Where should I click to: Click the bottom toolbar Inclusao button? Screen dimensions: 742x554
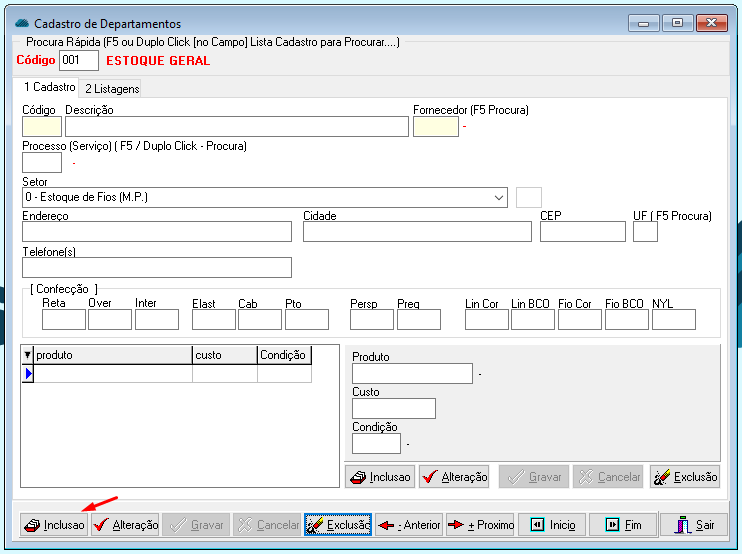54,525
